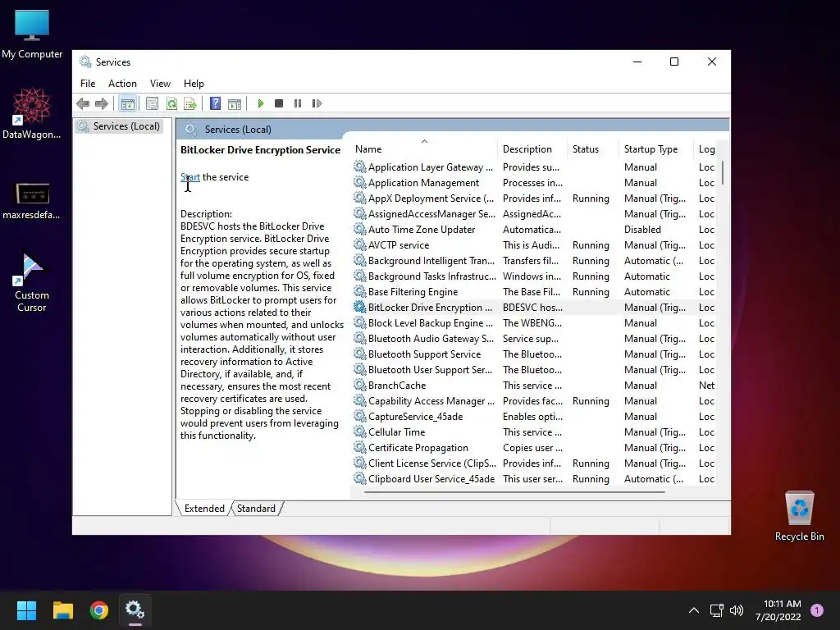Click the Log column header
This screenshot has height=630, width=840.
pyautogui.click(x=706, y=149)
